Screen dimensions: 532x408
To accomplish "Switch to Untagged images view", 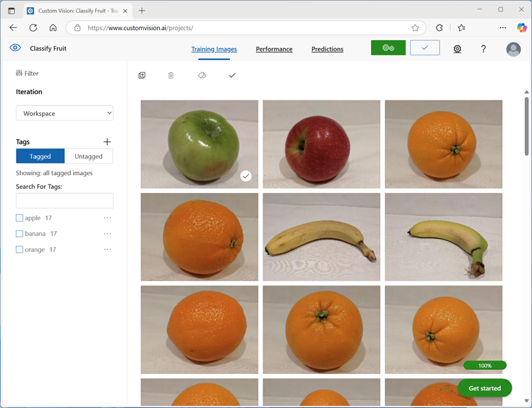I will 88,156.
